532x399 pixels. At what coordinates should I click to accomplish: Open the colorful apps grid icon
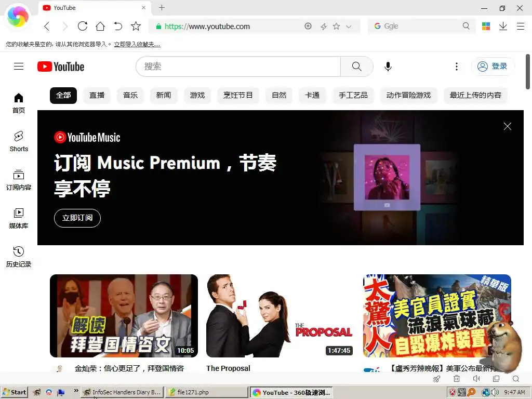(486, 26)
